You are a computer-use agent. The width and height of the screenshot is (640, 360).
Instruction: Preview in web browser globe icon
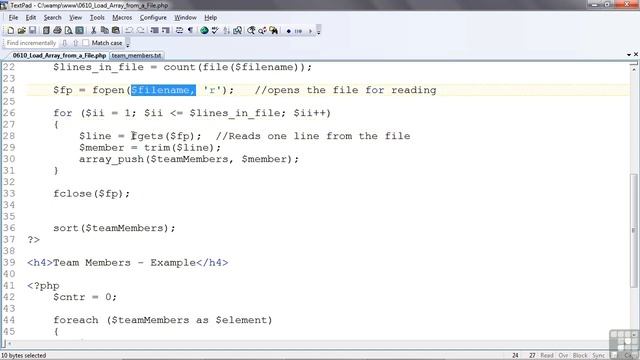pyautogui.click(x=204, y=31)
